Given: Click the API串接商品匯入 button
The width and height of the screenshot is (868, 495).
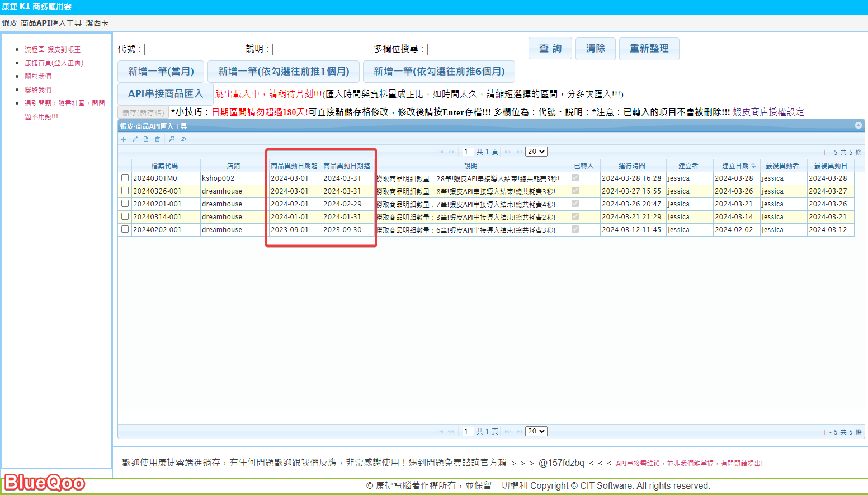Looking at the screenshot, I should [165, 94].
